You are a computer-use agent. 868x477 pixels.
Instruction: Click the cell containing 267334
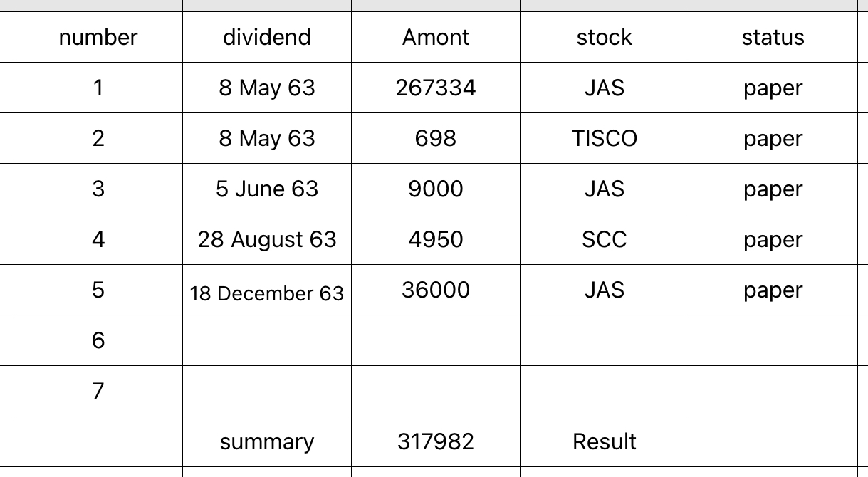point(436,88)
